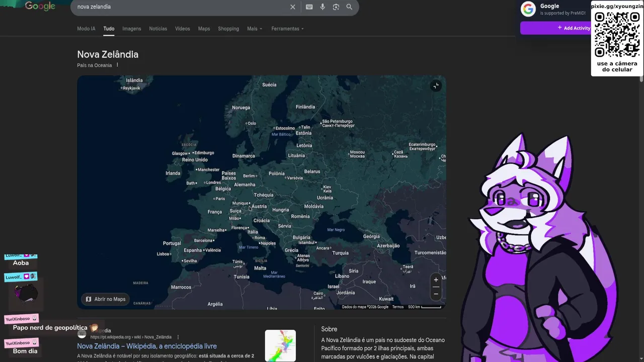Open search by image lens icon
644x362 pixels.
336,7
